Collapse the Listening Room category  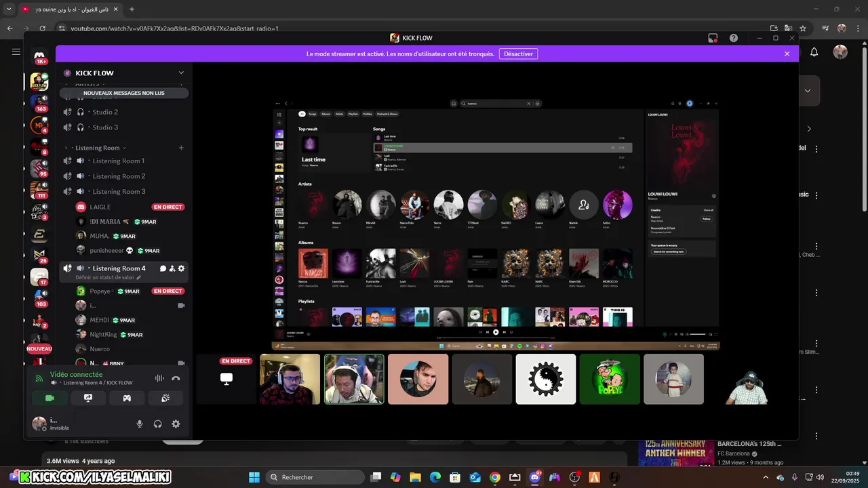(97, 148)
